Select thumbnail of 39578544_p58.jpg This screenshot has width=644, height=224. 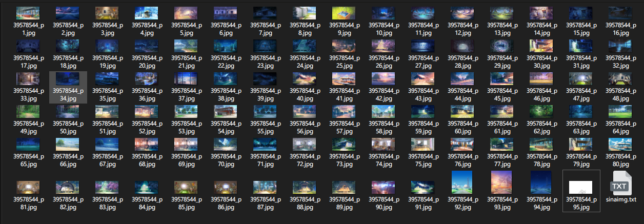[x=384, y=112]
